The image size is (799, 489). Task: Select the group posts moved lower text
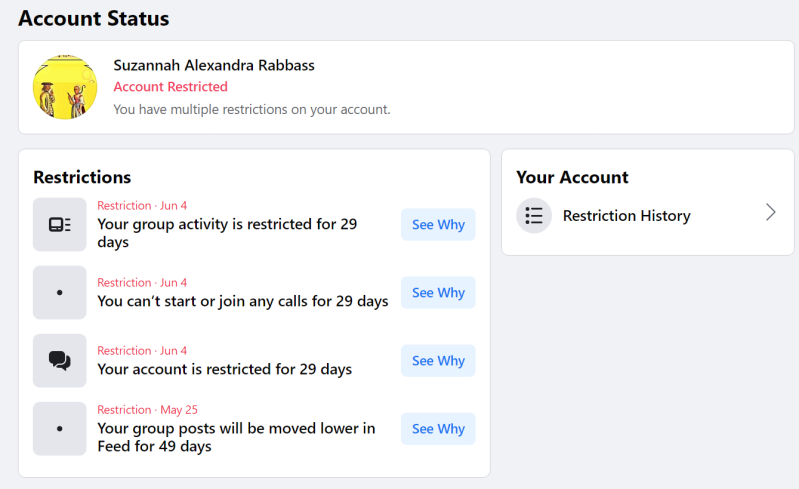coord(236,437)
